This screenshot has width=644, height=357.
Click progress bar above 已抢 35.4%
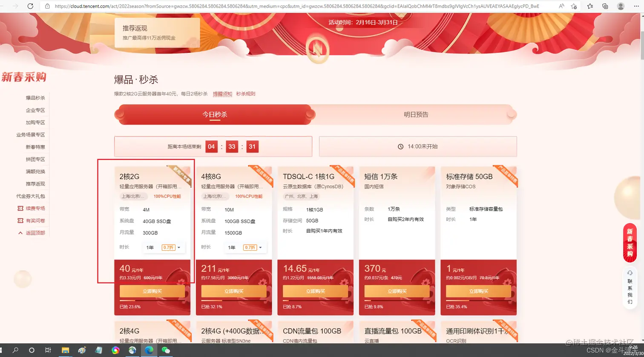479,301
